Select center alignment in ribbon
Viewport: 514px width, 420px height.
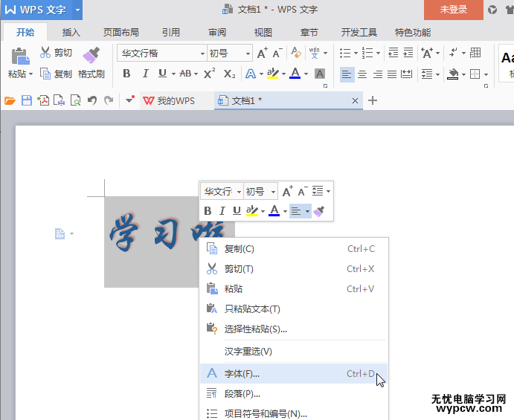362,74
